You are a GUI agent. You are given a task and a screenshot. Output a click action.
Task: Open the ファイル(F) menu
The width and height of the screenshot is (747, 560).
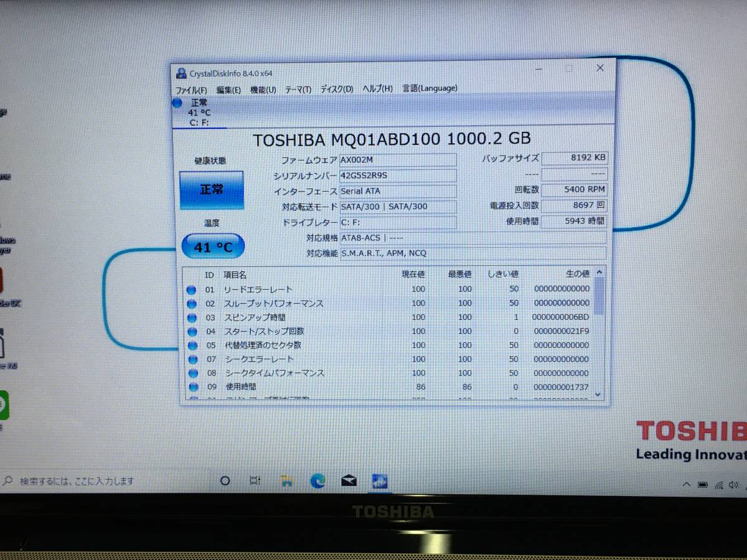click(x=191, y=90)
